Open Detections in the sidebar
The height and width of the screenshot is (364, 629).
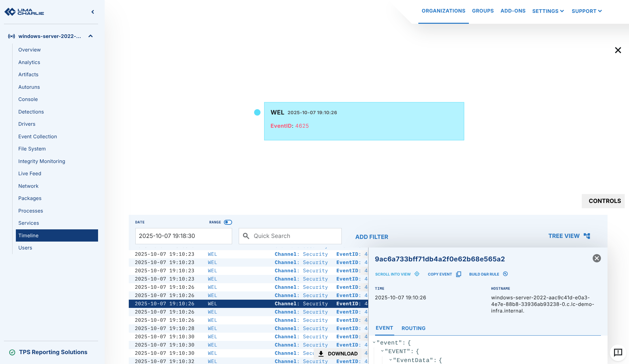(x=31, y=112)
